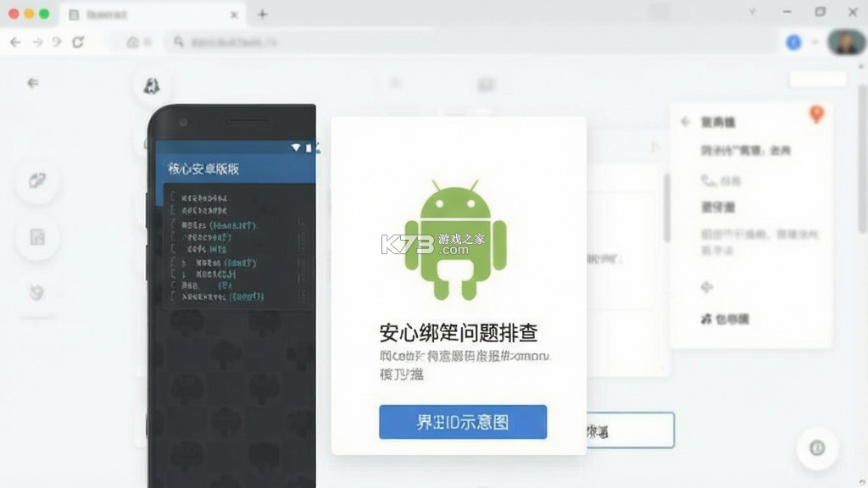The width and height of the screenshot is (868, 488).
Task: Click the phone handset icon in side panel
Action: point(708,180)
